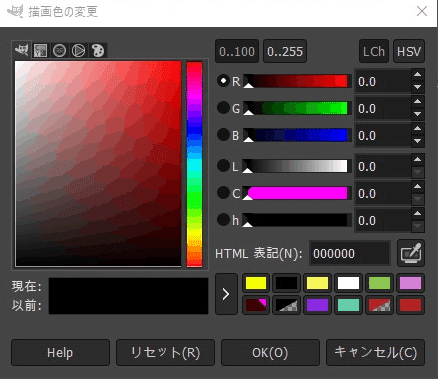Image resolution: width=438 pixels, height=379 pixels.
Task: Select the GIMP color selector tab
Action: point(21,50)
